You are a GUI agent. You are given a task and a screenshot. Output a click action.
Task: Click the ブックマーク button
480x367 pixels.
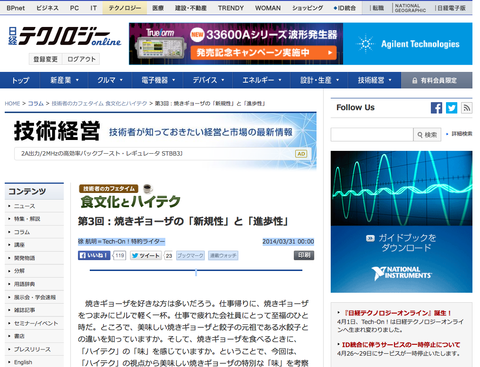190,256
